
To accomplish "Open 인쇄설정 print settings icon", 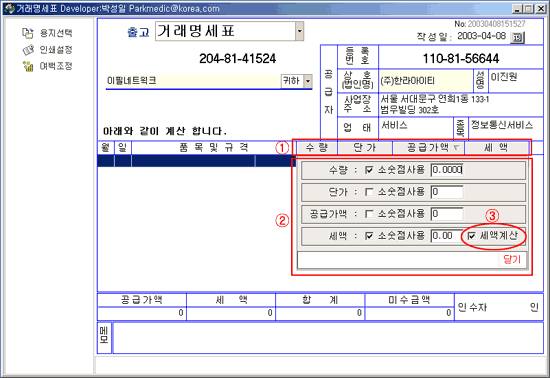I will [28, 50].
